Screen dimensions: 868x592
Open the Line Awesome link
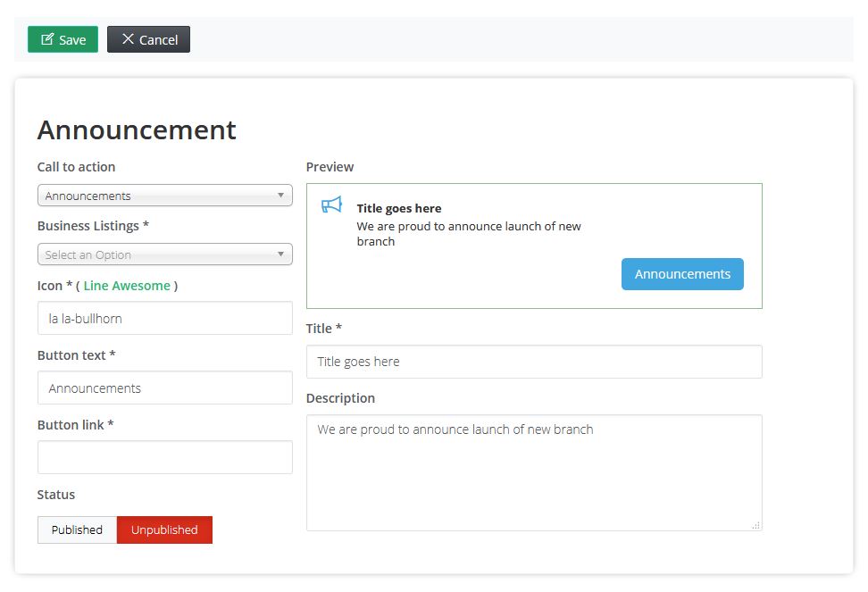(x=127, y=286)
